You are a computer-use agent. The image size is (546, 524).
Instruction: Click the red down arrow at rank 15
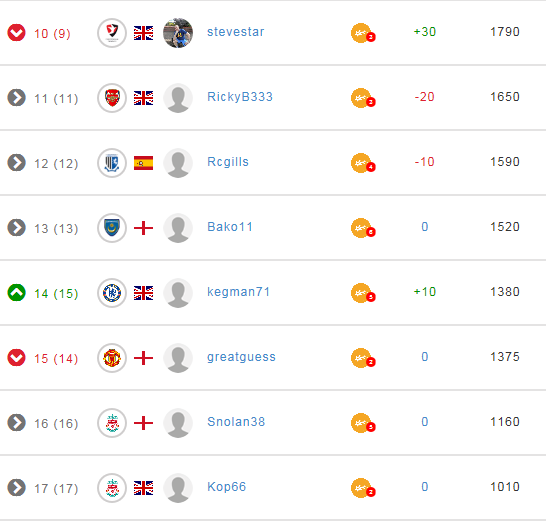(16, 358)
